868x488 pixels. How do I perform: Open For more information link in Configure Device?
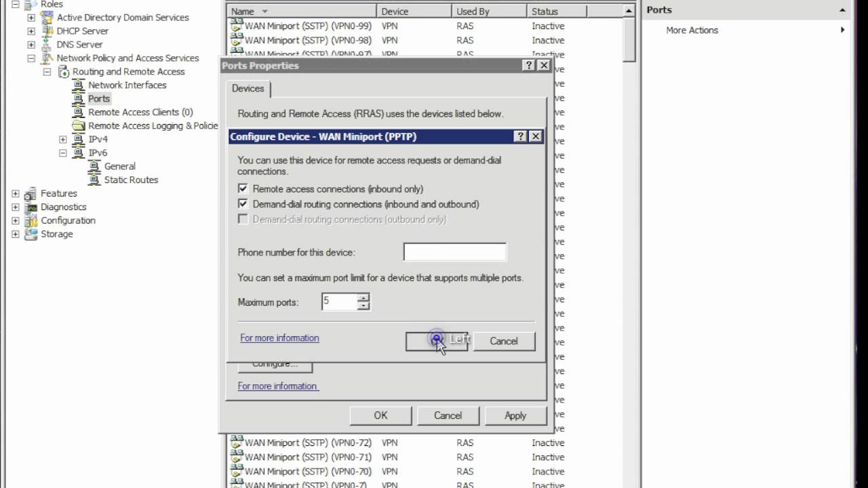(279, 338)
